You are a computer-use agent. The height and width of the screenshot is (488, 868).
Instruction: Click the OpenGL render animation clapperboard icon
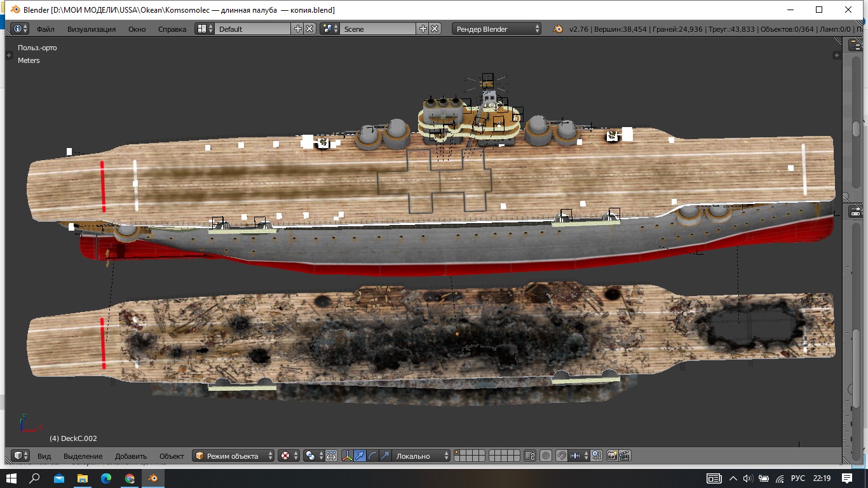click(x=624, y=456)
